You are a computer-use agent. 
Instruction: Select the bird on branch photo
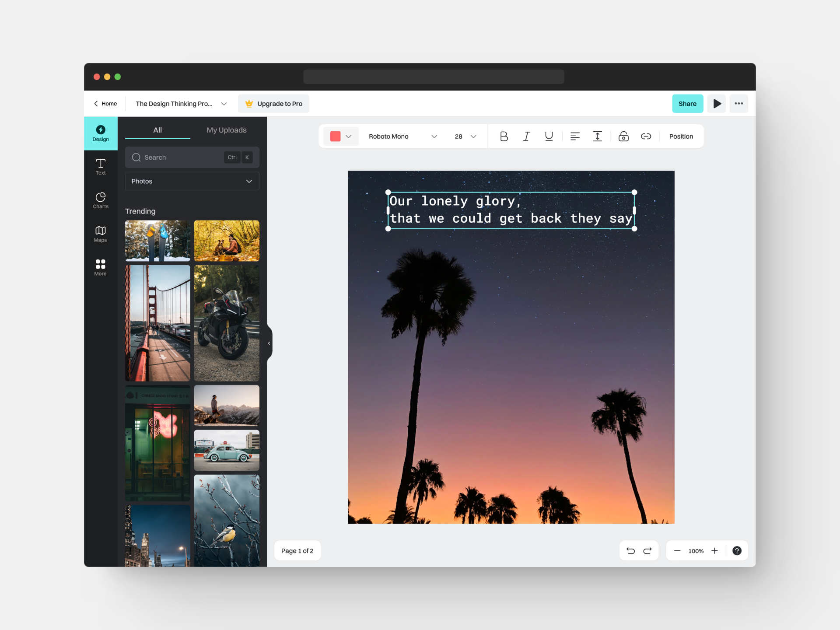pos(227,521)
